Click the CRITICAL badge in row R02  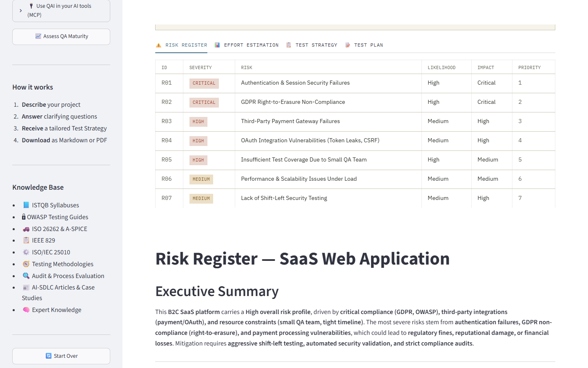click(204, 103)
